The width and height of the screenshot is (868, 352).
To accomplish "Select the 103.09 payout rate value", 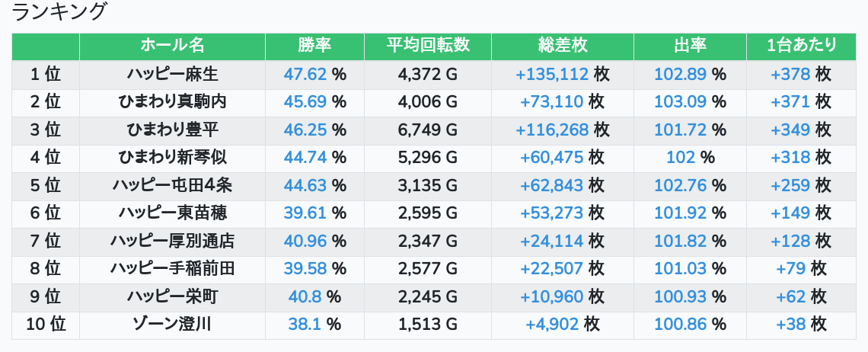I will click(681, 101).
